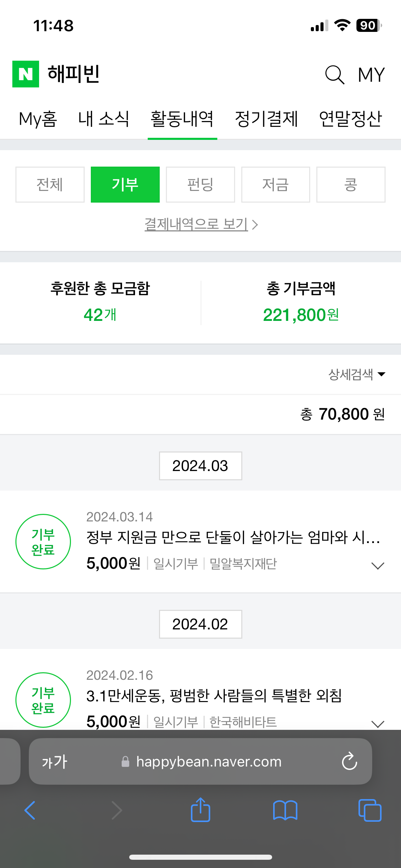Switch to the 정기결제 tab
The height and width of the screenshot is (868, 401).
point(266,119)
